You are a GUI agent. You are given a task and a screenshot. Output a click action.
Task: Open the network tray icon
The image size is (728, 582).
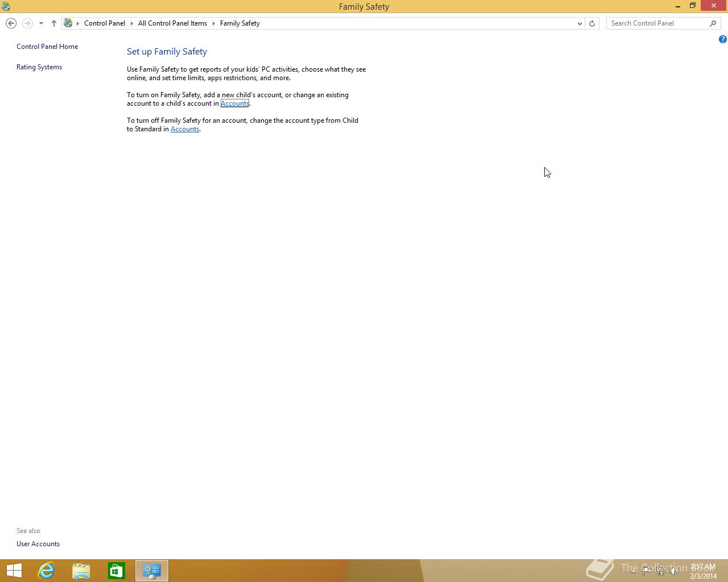coord(661,571)
